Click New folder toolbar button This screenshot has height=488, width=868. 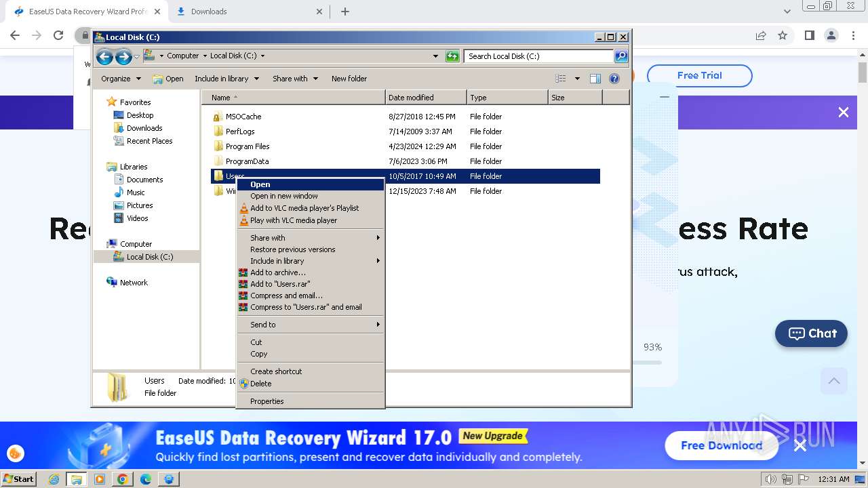[349, 79]
